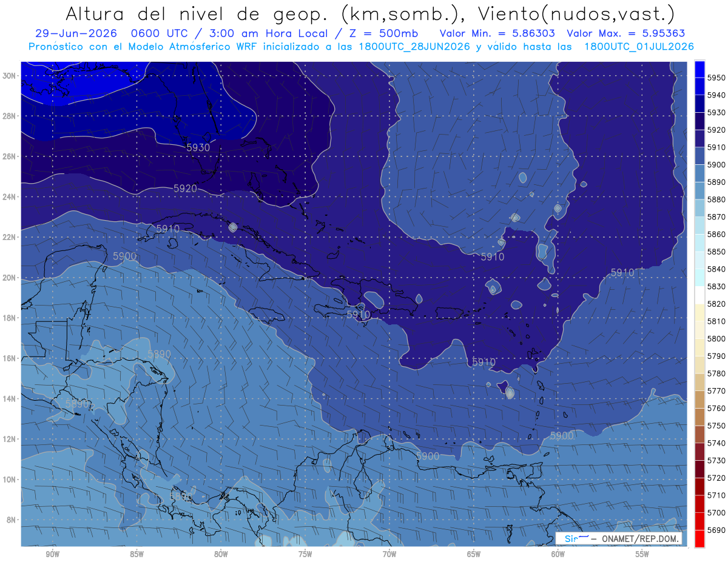Click the 90W longitude axis label
The height and width of the screenshot is (562, 728).
click(x=52, y=554)
